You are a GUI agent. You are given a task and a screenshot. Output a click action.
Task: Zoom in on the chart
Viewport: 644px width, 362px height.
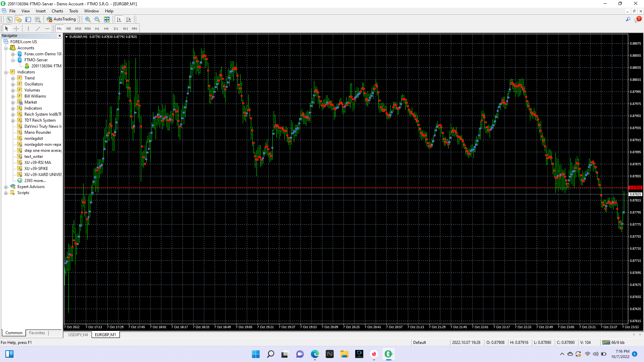(x=88, y=19)
